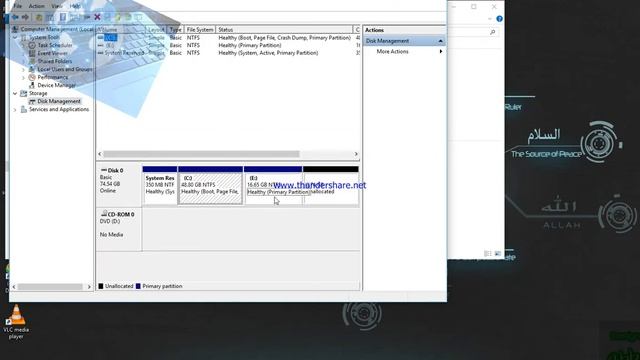Open the Action menu
This screenshot has height=360, width=640.
(x=36, y=6)
